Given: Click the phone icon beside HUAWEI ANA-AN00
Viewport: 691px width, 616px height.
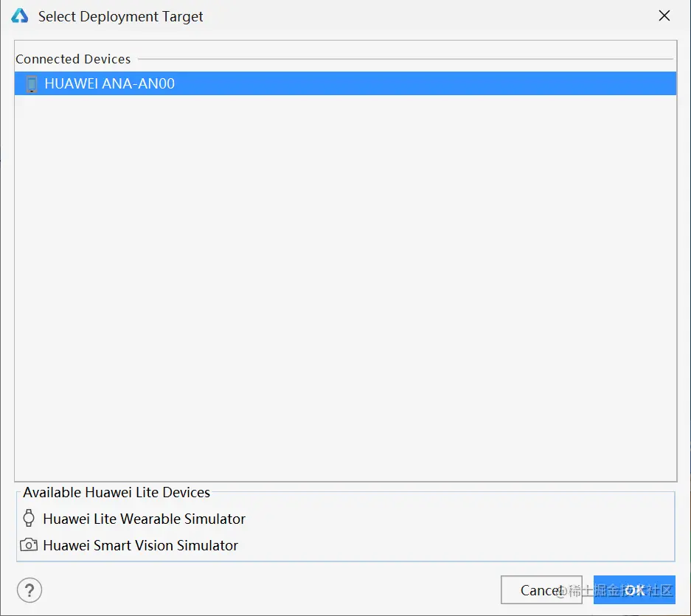Looking at the screenshot, I should pyautogui.click(x=31, y=84).
